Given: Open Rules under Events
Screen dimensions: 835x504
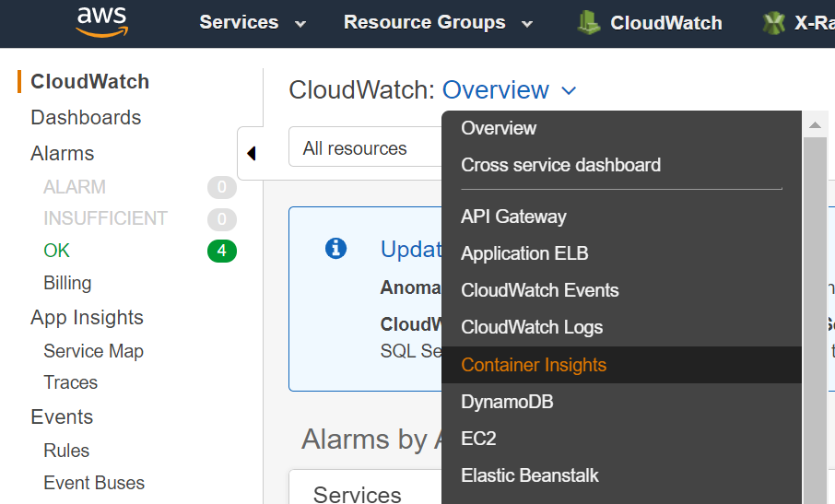Looking at the screenshot, I should pos(66,451).
